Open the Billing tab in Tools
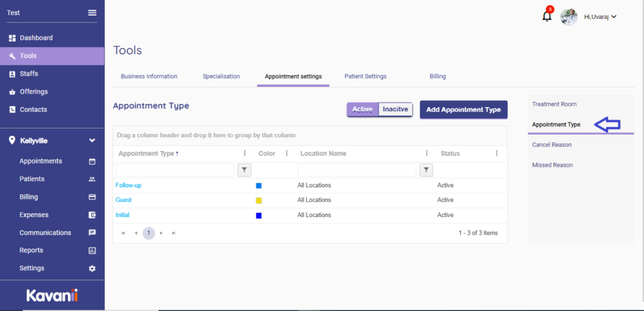Screen dimensions: 644x311 point(438,76)
